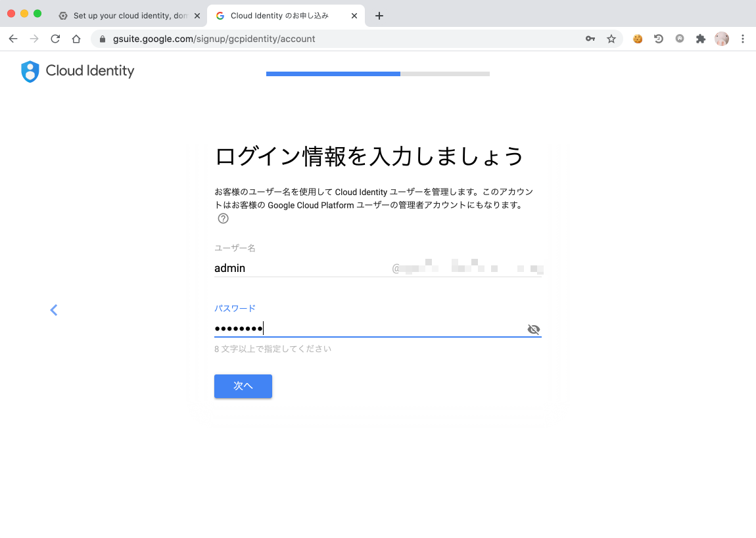Click the 次へ button
This screenshot has width=756, height=538.
(243, 386)
